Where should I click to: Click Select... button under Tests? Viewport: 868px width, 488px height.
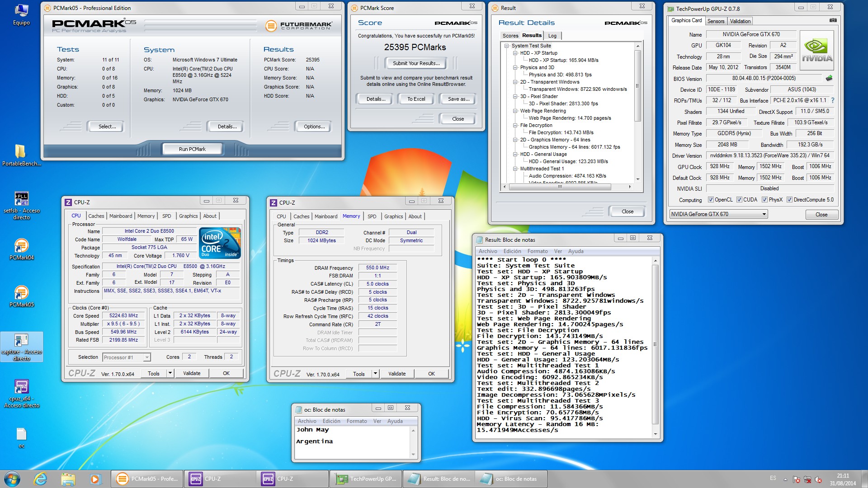coord(107,127)
